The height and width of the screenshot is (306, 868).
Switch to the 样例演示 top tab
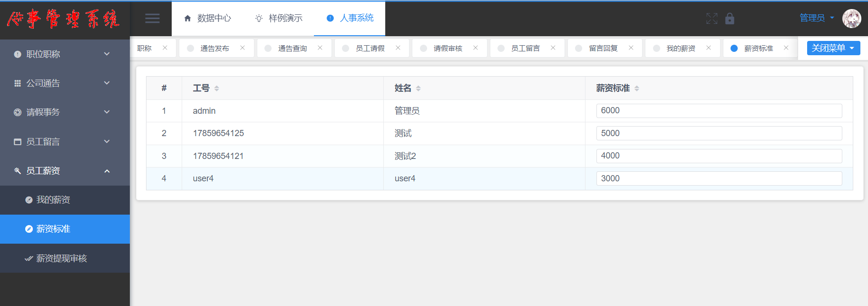point(279,18)
